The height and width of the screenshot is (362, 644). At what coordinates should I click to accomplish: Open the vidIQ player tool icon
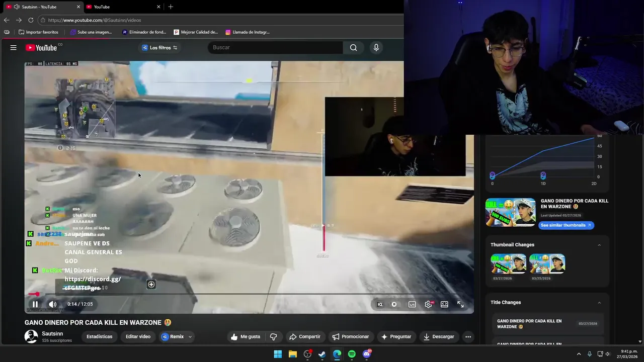click(x=380, y=304)
